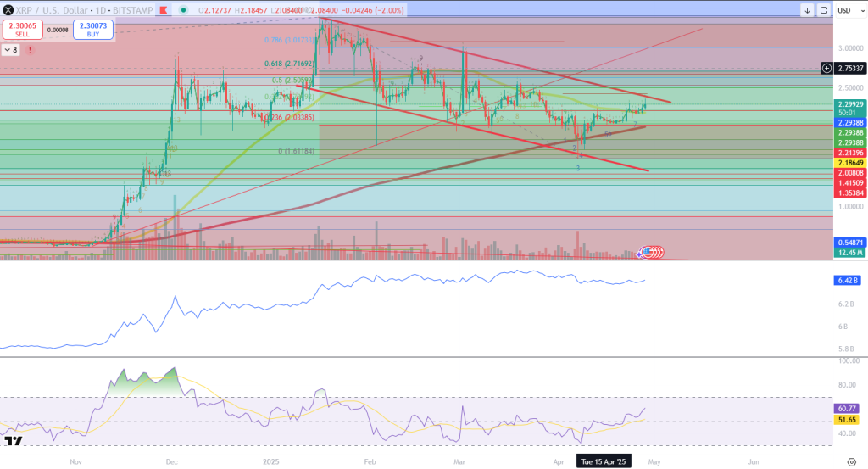Click the BUY 2.30073 button
This screenshot has height=469, width=868.
pyautogui.click(x=93, y=30)
